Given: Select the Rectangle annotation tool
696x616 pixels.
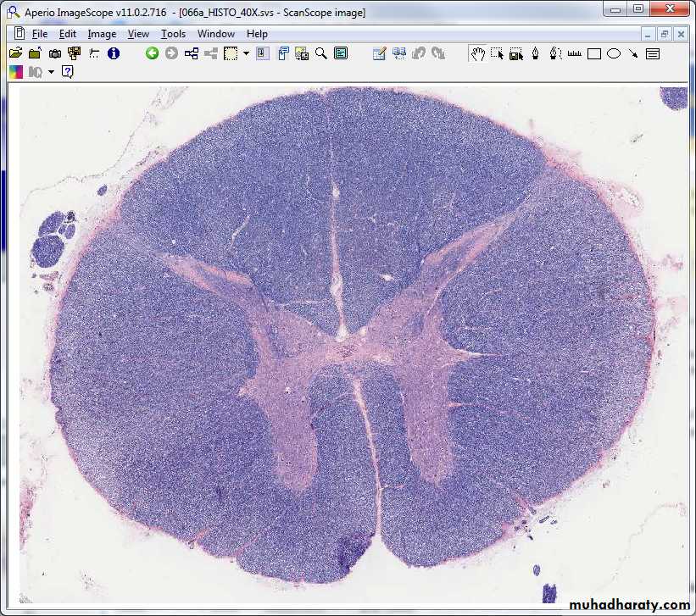Looking at the screenshot, I should [x=594, y=53].
